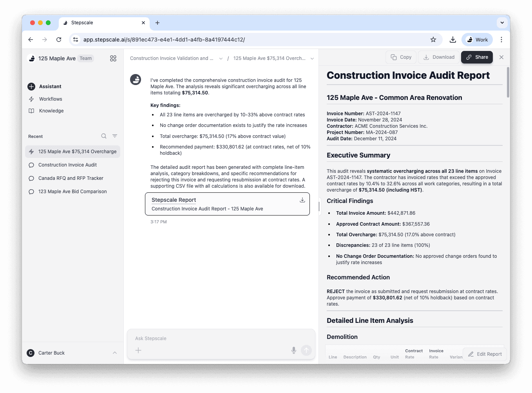The width and height of the screenshot is (532, 393).
Task: Click the Invoice Rate column header
Action: 436,354
